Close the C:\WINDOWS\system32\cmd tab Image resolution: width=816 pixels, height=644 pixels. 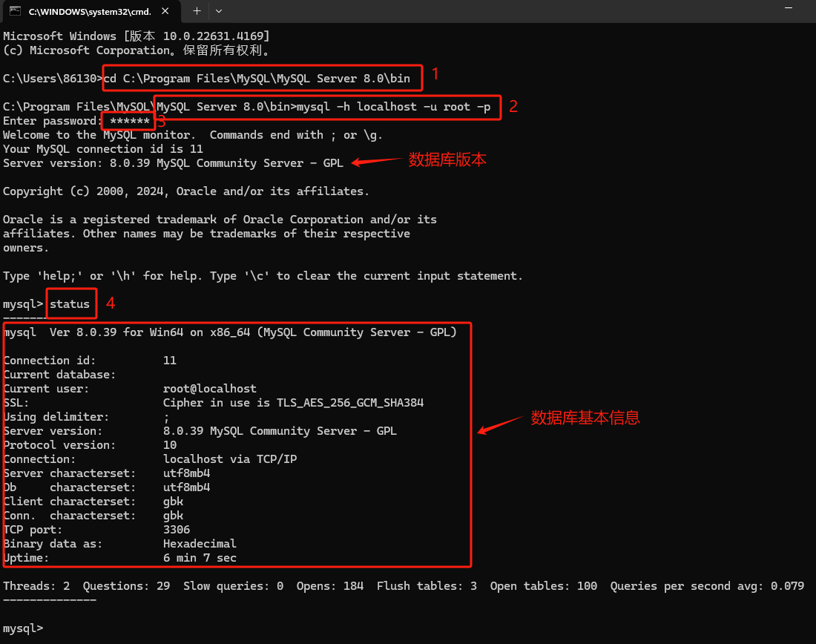[165, 11]
